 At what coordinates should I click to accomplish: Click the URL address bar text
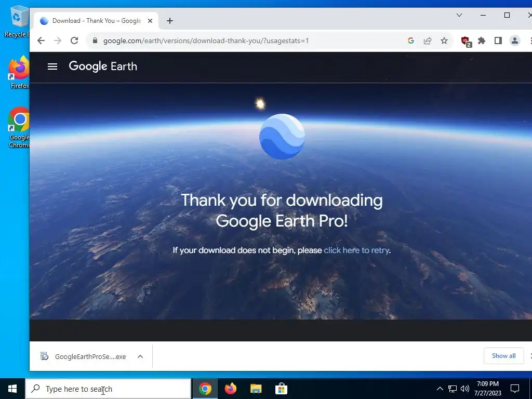206,41
